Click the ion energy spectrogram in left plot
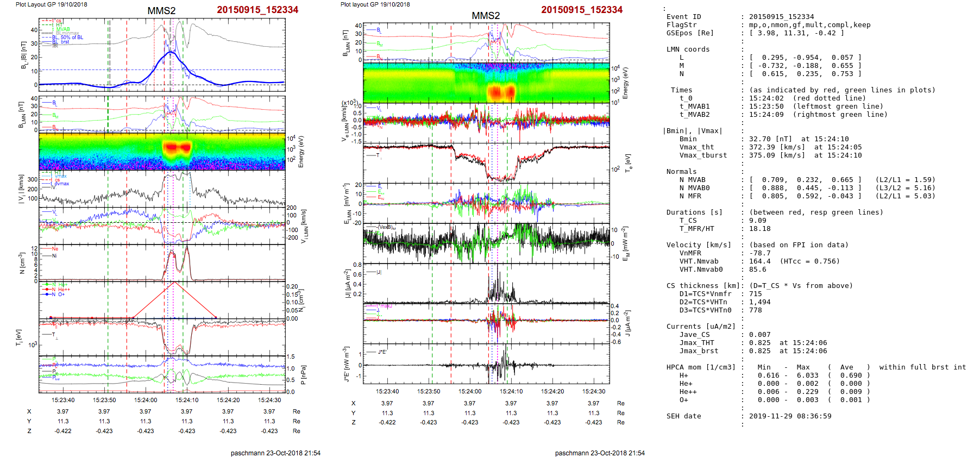Viewport: 980px width, 457px height. click(x=162, y=152)
